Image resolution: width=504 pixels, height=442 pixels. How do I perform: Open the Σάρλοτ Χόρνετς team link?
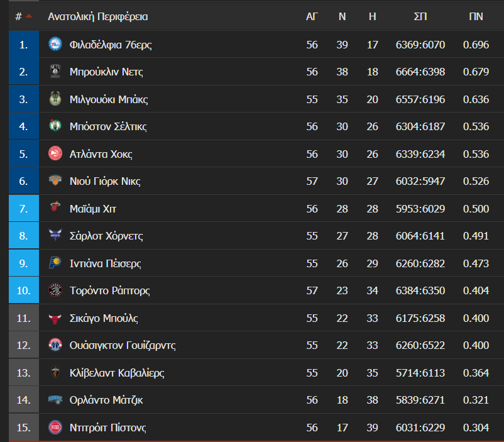pyautogui.click(x=106, y=236)
